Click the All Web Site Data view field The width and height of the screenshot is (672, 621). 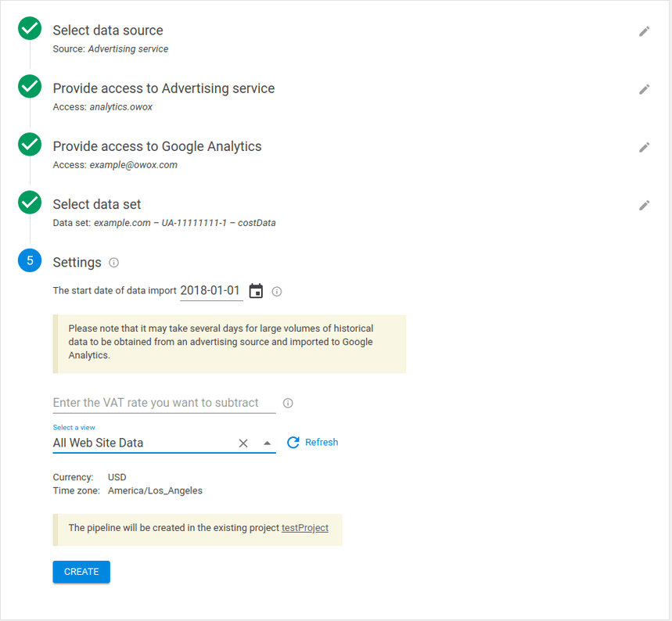tap(141, 443)
